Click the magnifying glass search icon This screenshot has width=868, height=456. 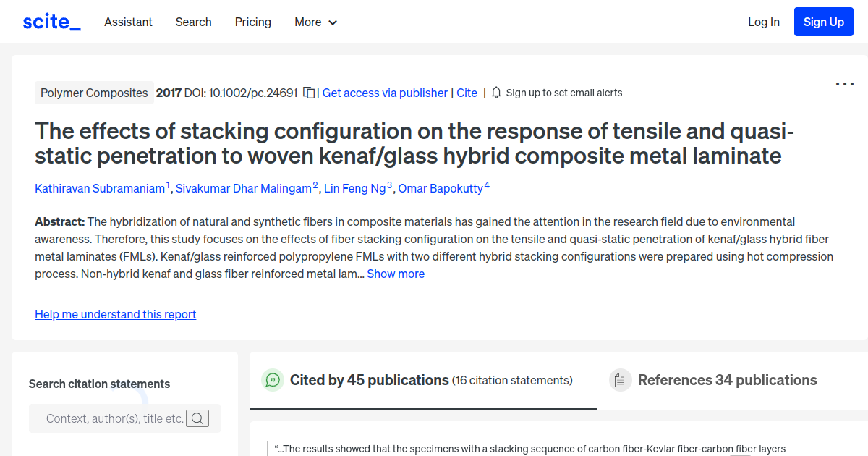point(197,418)
